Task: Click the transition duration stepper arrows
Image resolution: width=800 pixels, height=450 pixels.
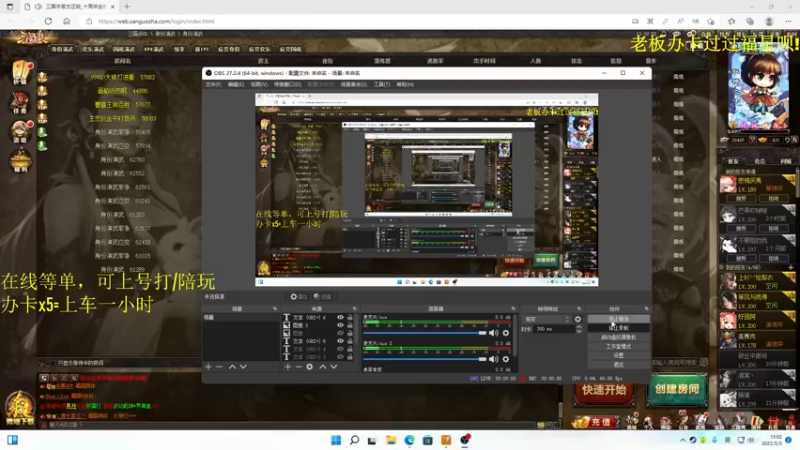Action: click(579, 329)
